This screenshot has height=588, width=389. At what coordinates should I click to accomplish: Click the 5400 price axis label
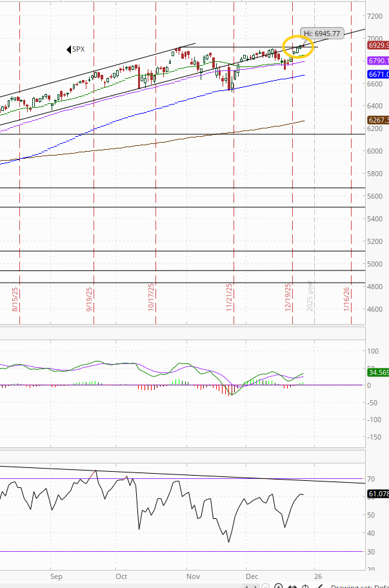[x=375, y=219]
